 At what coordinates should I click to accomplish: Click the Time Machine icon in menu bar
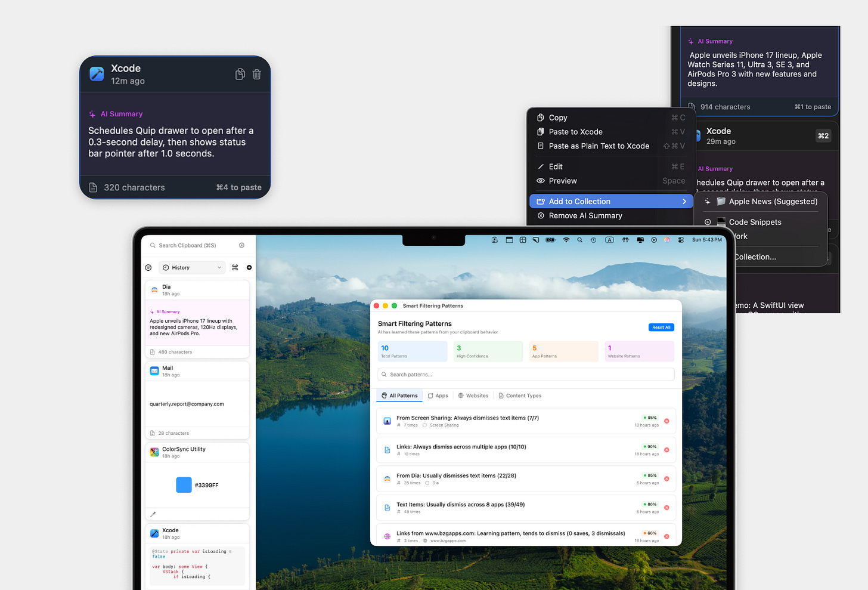[x=593, y=240]
